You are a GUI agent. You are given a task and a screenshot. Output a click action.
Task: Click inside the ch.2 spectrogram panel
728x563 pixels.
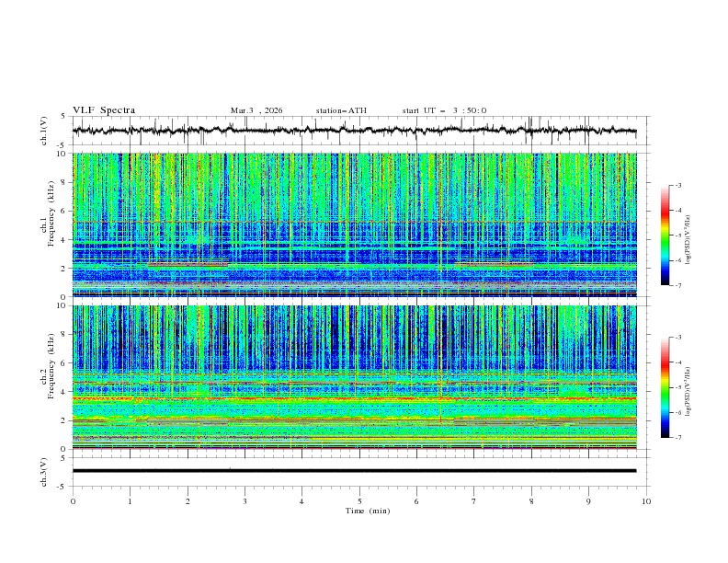pyautogui.click(x=354, y=377)
